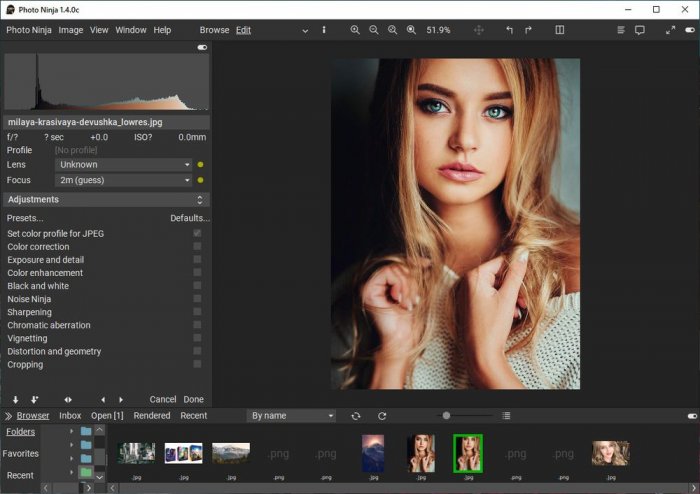This screenshot has width=700, height=494.
Task: Open the Image menu
Action: click(70, 30)
